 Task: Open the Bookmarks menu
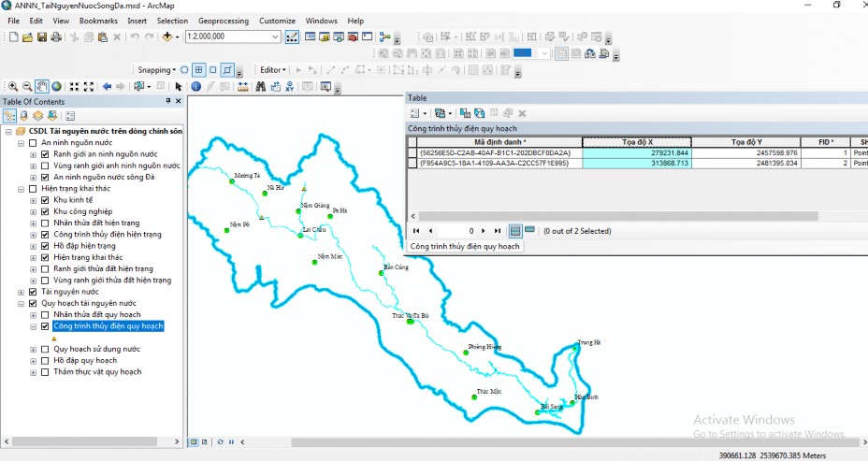[x=98, y=21]
